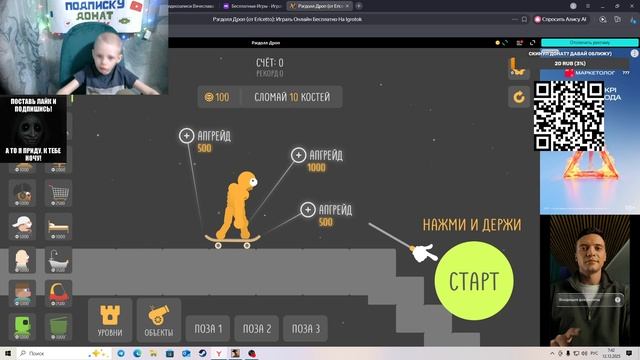
Task: Switch to the Бесплатные Игры browser tab
Action: [x=253, y=6]
